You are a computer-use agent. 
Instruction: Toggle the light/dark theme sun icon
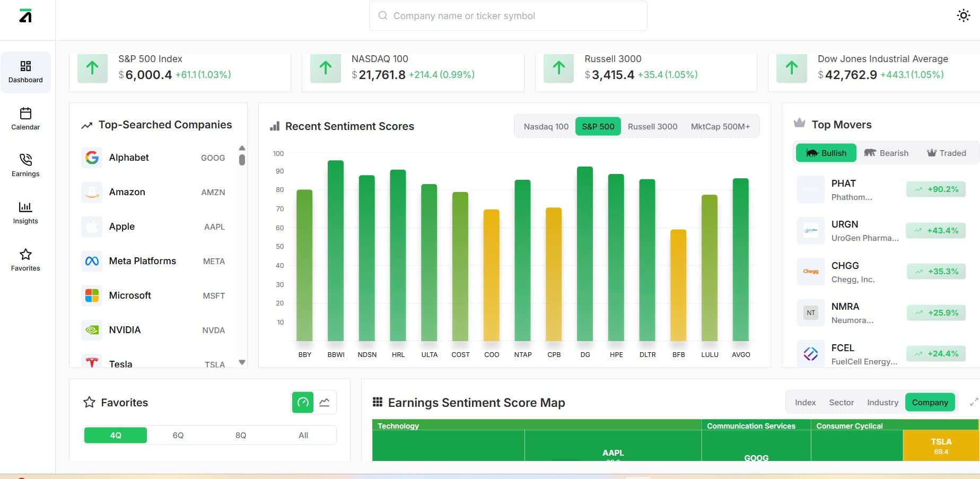(x=963, y=15)
